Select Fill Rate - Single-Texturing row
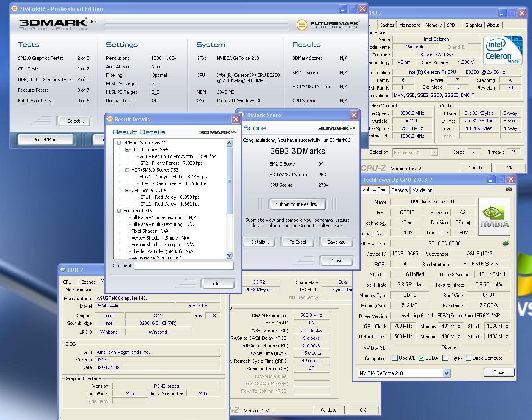532x420 pixels. click(164, 217)
